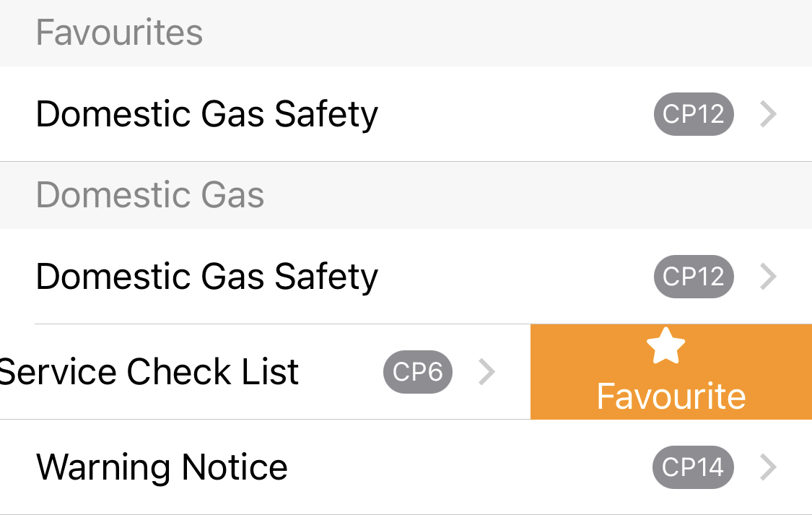The image size is (812, 515).
Task: Click the orange Favourite swipe button
Action: (x=671, y=371)
